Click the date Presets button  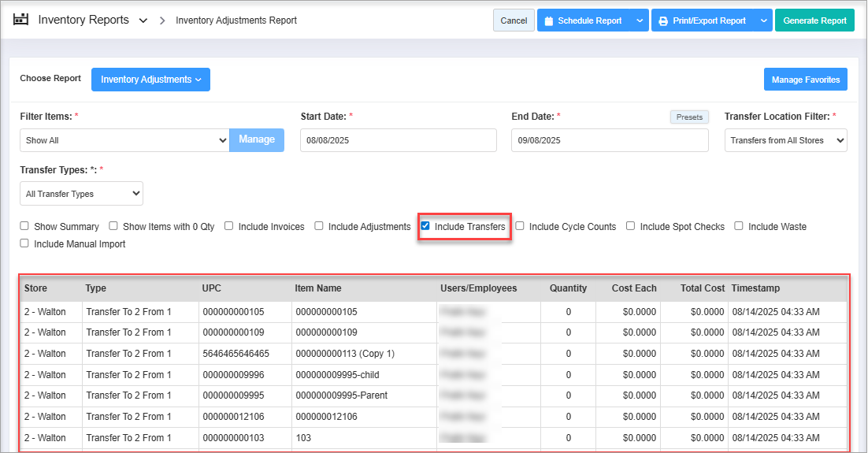689,117
